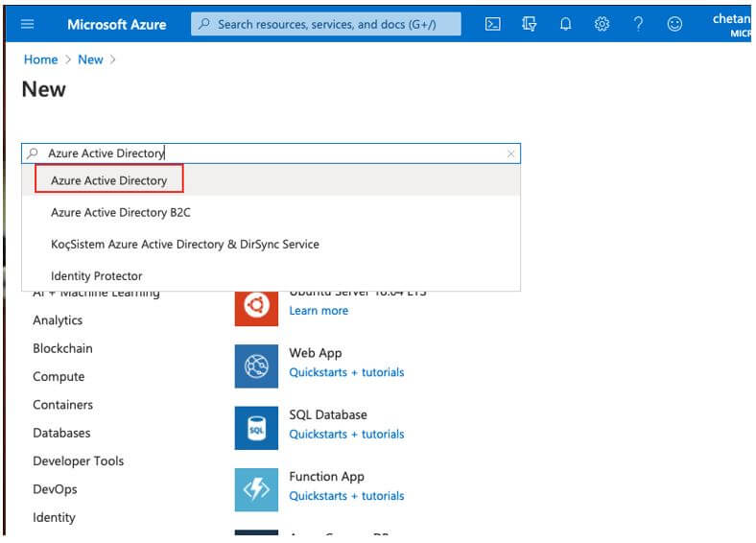This screenshot has width=756, height=543.
Task: Click the Function App icon
Action: [x=256, y=490]
